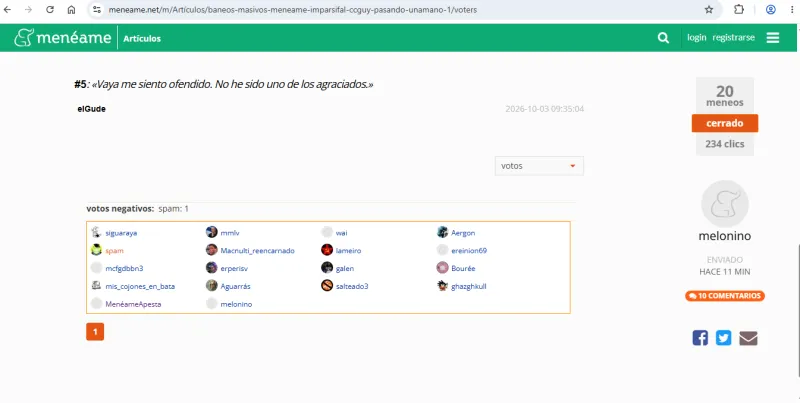Reload the current page
Viewport: 800px width, 403px height.
(50, 10)
